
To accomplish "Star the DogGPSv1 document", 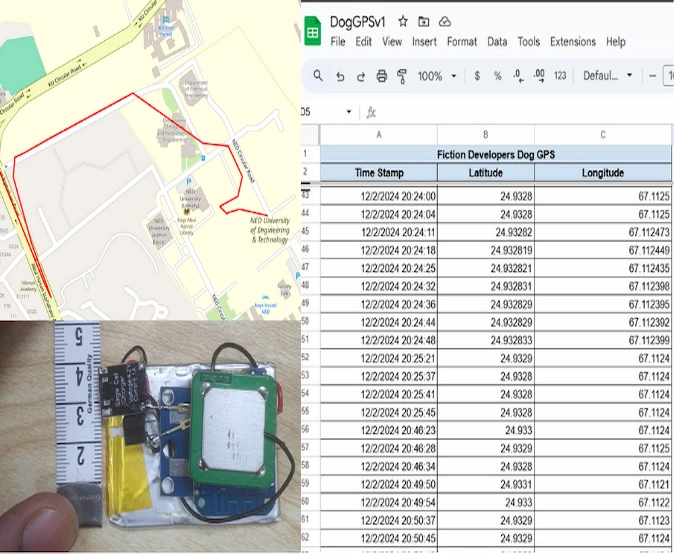I will click(403, 21).
